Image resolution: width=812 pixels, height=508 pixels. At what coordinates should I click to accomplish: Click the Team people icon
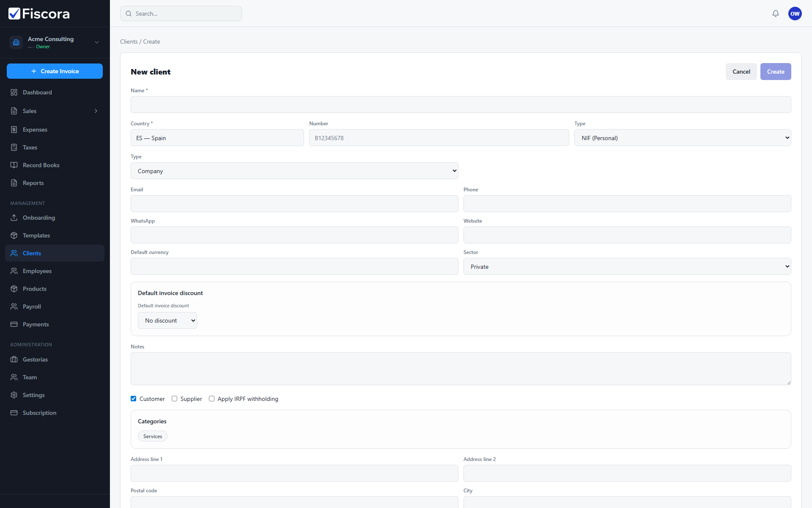(x=14, y=377)
